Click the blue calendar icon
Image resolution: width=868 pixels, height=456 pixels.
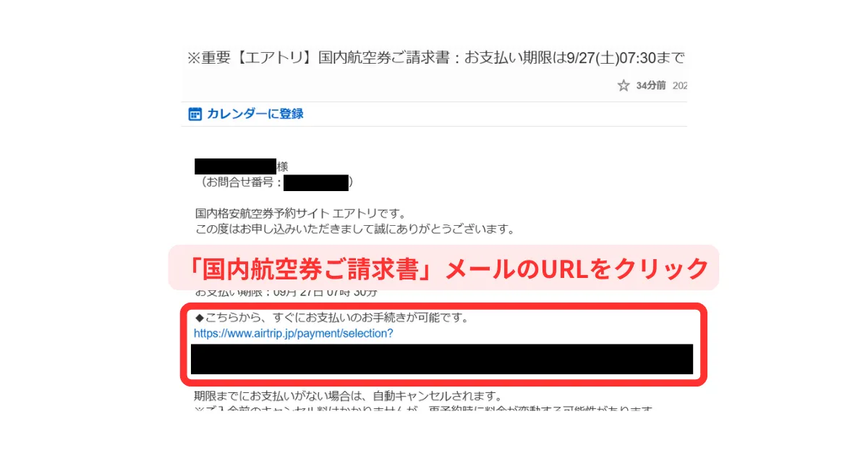coord(195,114)
